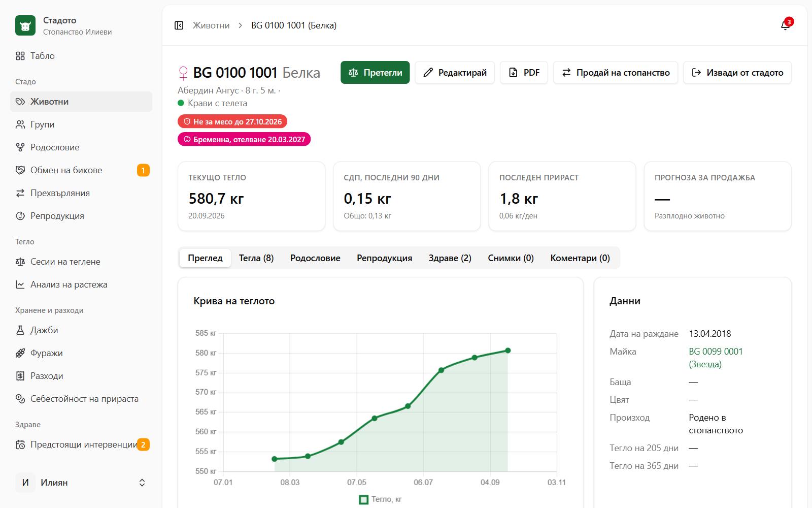Viewport: 812px width, 508px height.
Task: Expand the Илиян user menu chevron
Action: 142,483
